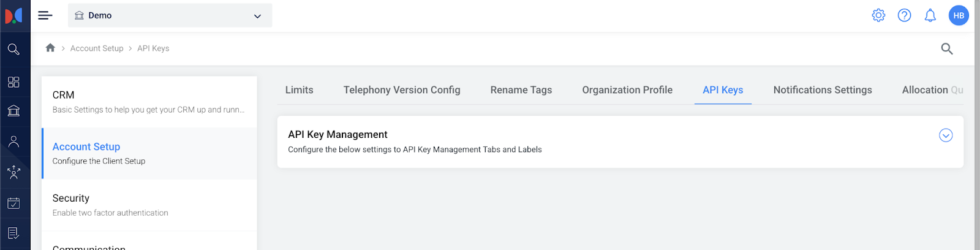Click the help question mark icon

click(904, 15)
